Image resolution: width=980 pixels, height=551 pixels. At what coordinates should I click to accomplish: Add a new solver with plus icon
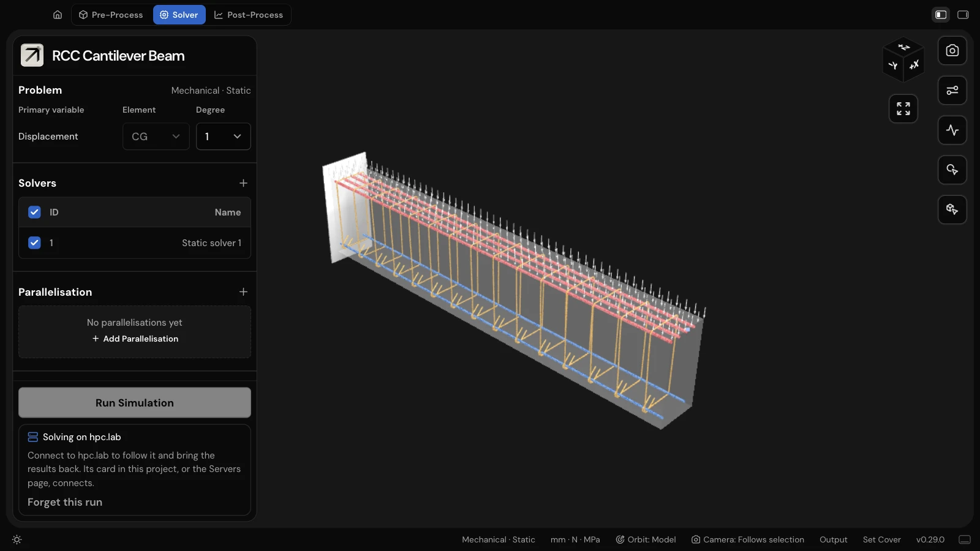coord(243,183)
